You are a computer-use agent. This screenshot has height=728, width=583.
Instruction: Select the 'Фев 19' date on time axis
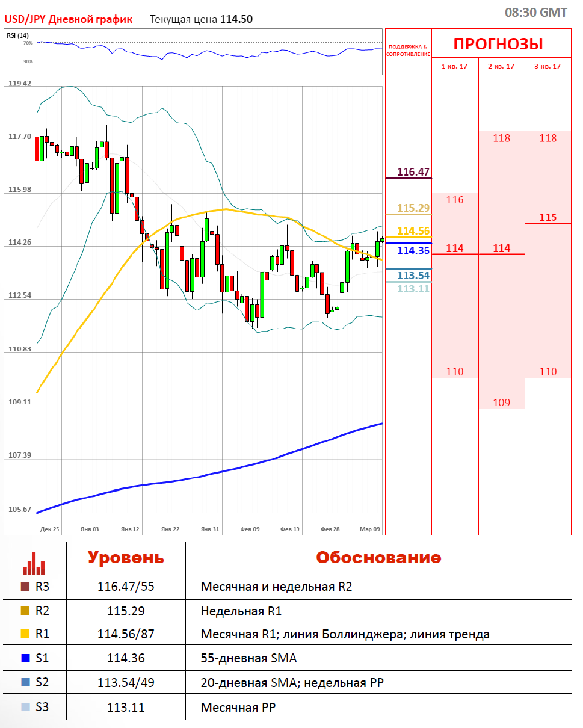290,529
